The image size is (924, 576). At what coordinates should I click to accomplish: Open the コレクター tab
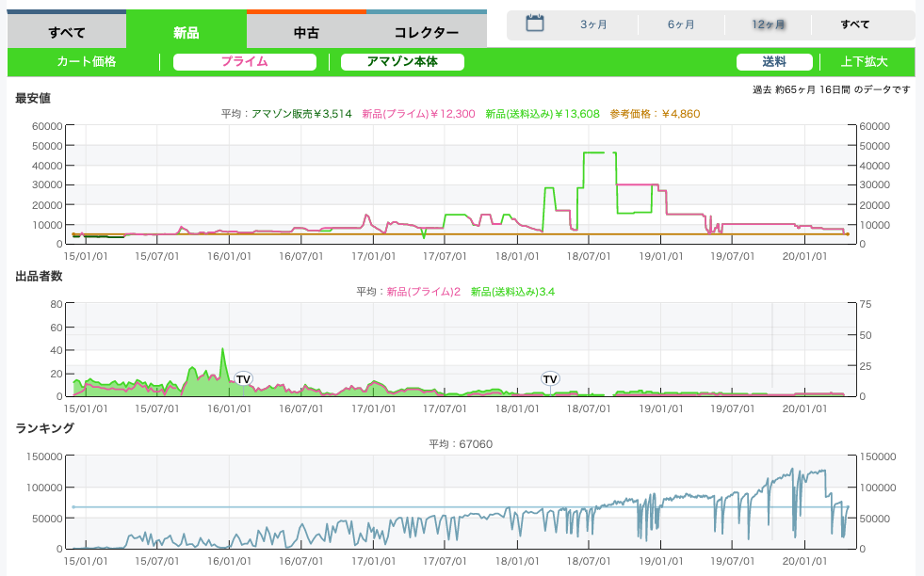427,32
